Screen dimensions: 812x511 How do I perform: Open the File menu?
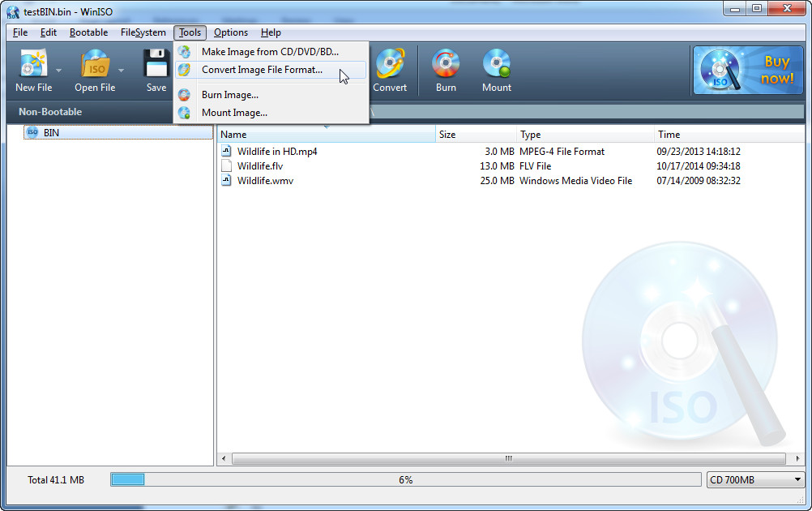click(20, 32)
